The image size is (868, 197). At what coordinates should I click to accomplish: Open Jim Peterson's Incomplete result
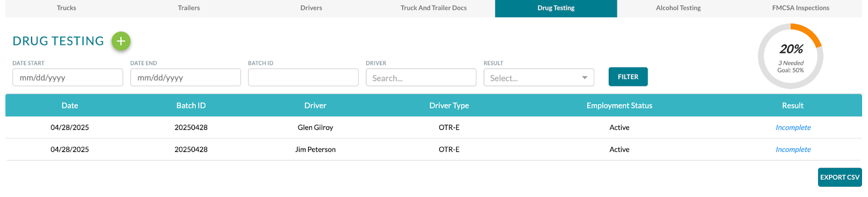793,149
